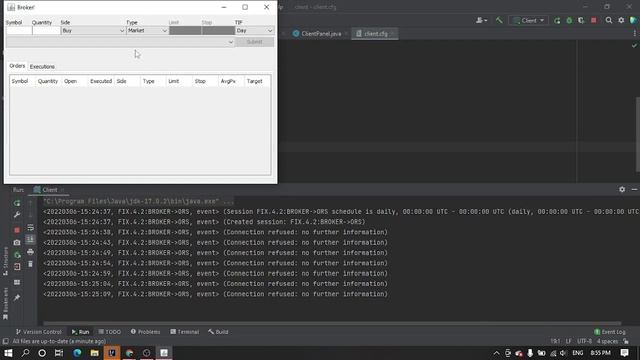Open the Build tool window
This screenshot has width=640, height=360.
(218, 332)
